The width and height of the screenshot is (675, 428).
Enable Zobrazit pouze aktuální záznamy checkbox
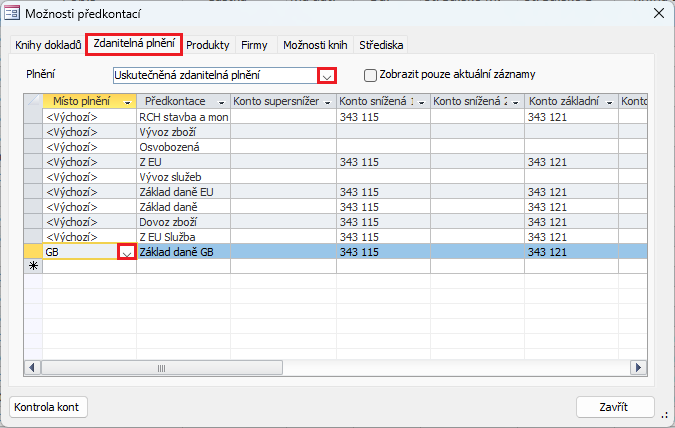point(371,75)
